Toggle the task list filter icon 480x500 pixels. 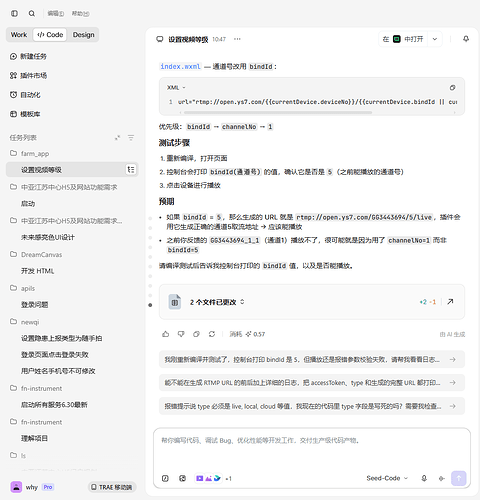click(131, 137)
